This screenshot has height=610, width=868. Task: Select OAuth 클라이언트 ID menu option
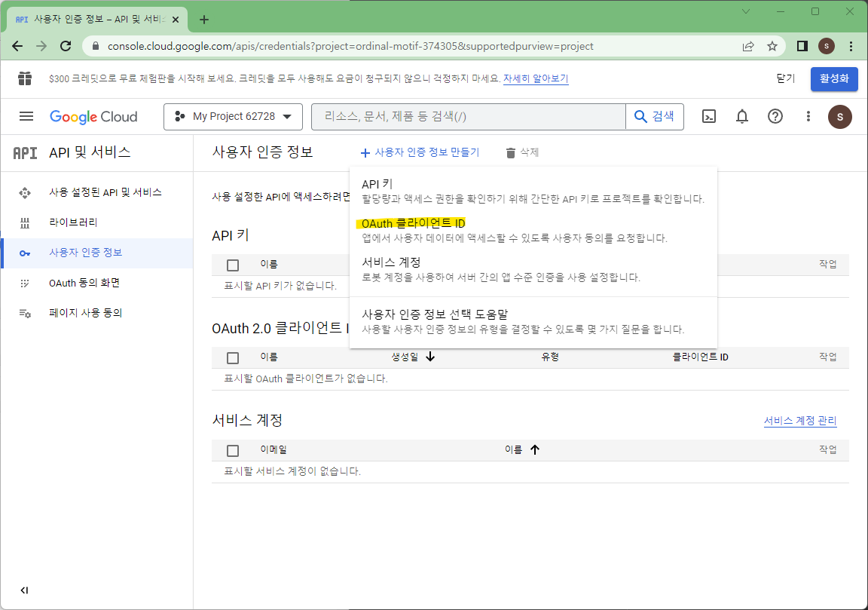pyautogui.click(x=533, y=230)
